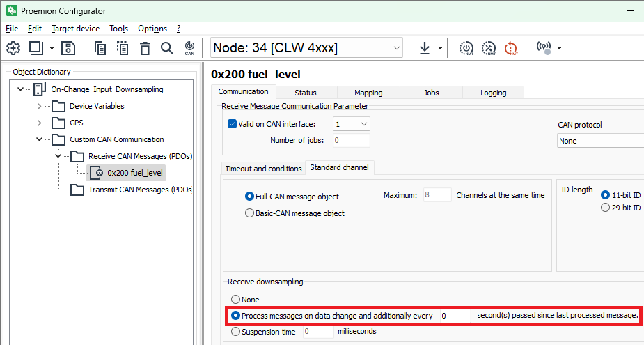Viewport: 644px width, 345px height.
Task: Click the download to device arrow icon
Action: (x=424, y=48)
